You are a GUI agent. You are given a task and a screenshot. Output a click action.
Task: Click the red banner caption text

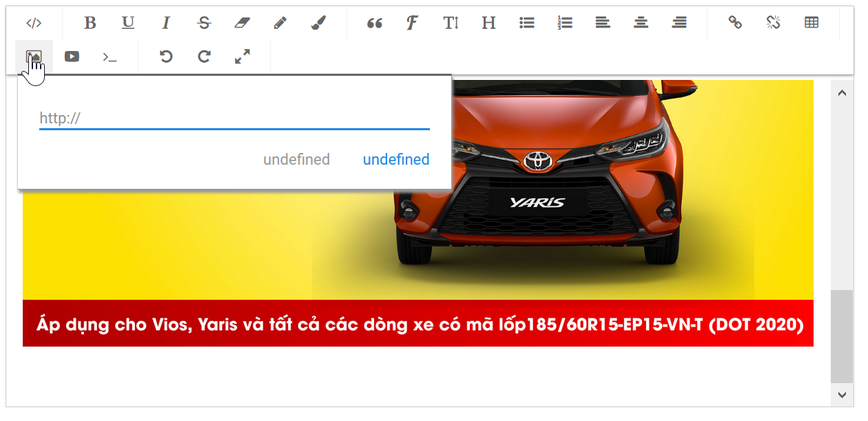pos(420,324)
